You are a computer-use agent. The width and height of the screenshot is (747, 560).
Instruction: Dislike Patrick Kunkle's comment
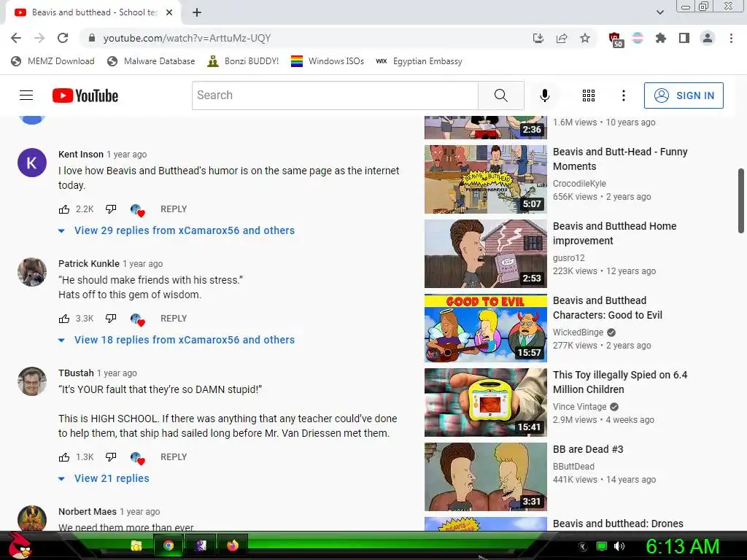111,319
